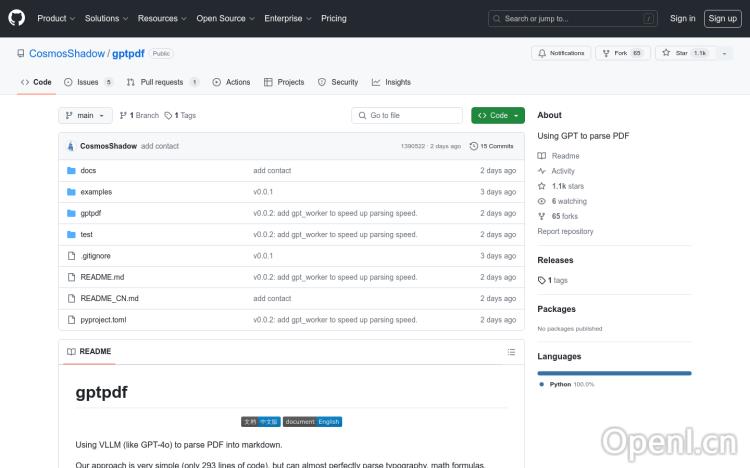Expand the main branch dropdown
Screen dimensions: 750x468
(86, 116)
